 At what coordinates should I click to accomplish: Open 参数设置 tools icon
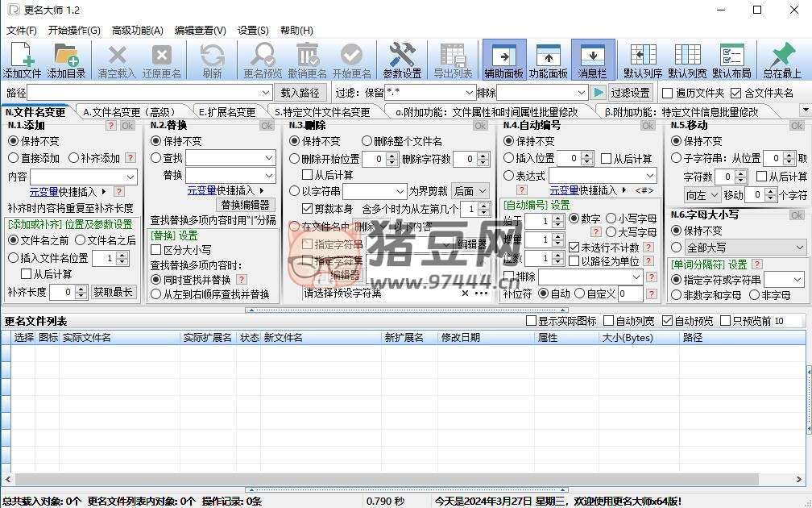coord(401,55)
